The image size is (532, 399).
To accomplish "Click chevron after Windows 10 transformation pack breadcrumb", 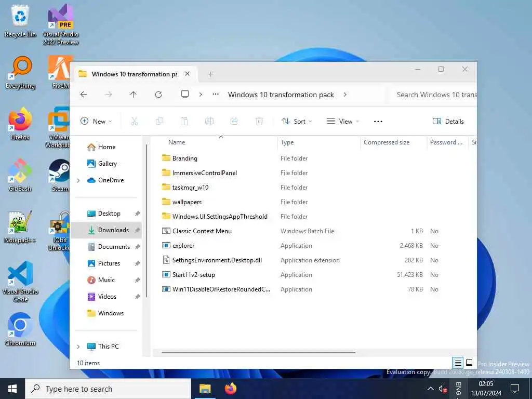I will coord(345,95).
